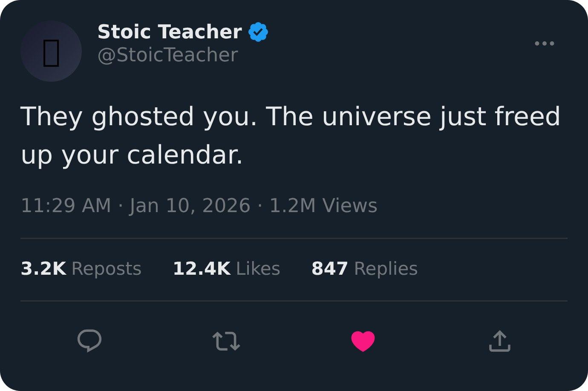588x391 pixels.
Task: Show the 12.4K Likes list
Action: coord(226,269)
